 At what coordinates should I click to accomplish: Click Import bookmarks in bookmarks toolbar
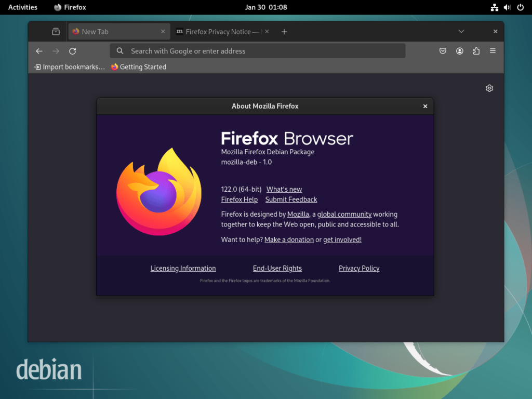(x=70, y=67)
